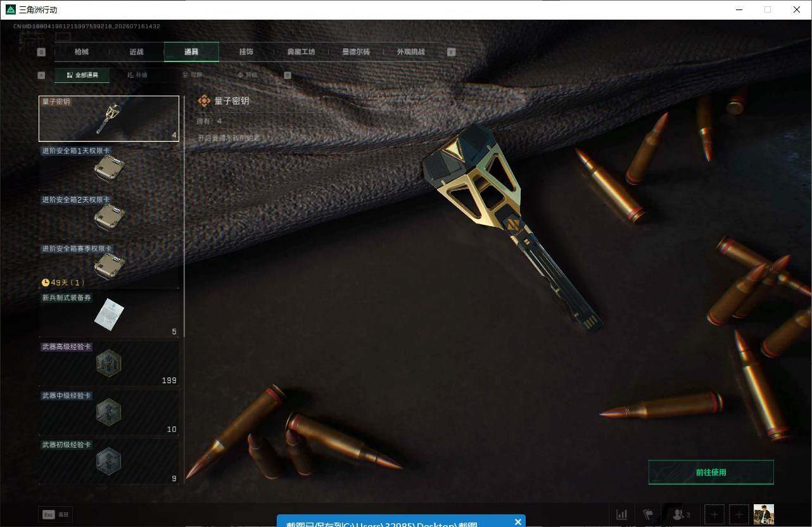Viewport: 812px width, 527px height.
Task: Open the player avatar portrait
Action: [763, 514]
